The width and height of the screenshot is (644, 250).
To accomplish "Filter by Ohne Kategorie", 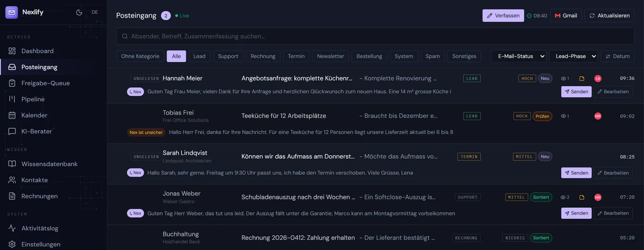I will tap(140, 56).
